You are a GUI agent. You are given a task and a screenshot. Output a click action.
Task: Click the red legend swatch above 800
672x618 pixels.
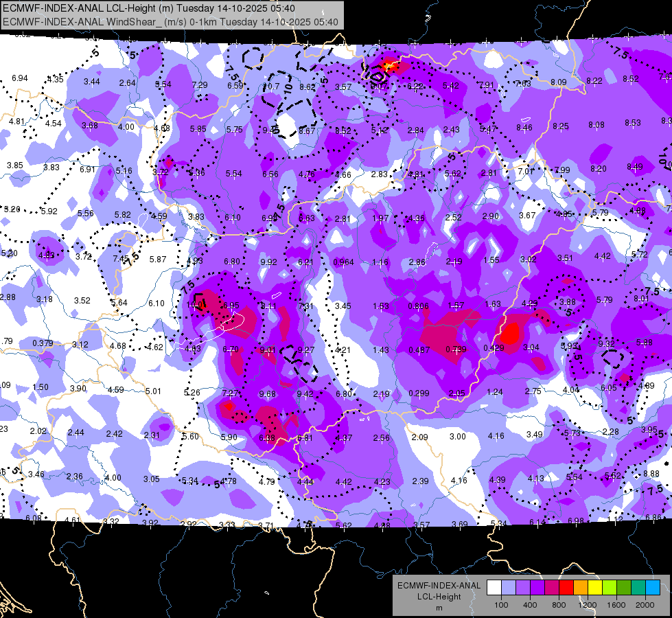[566, 588]
